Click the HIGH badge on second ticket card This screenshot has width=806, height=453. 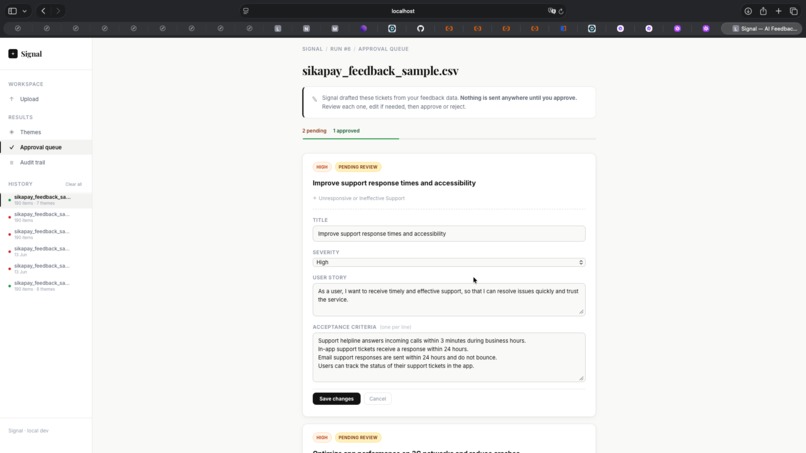[322, 438]
